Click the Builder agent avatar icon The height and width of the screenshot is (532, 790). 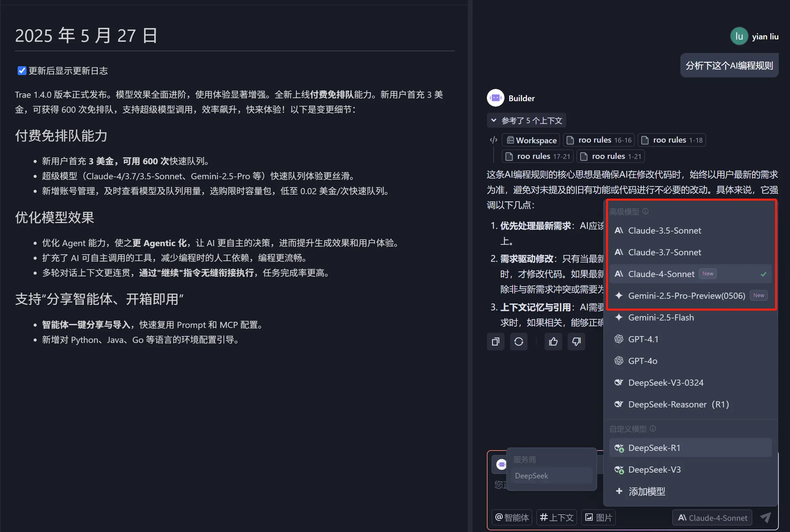[x=495, y=98]
